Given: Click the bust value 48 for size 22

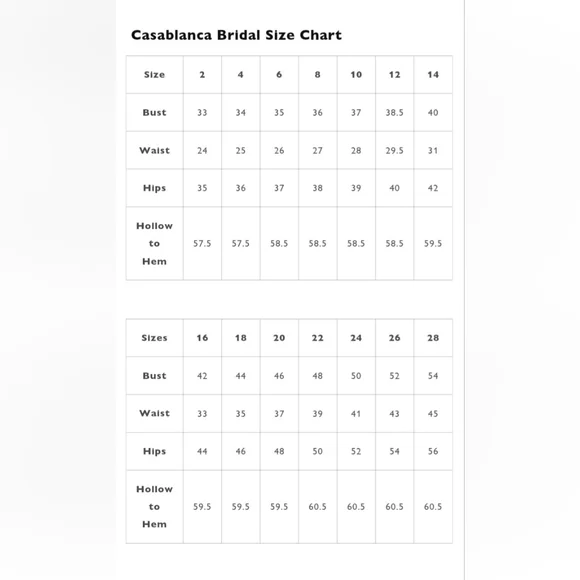Looking at the screenshot, I should coord(317,376).
